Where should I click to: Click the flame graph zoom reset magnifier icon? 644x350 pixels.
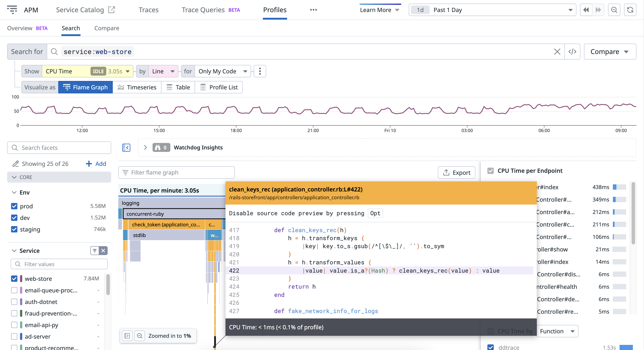(x=140, y=336)
